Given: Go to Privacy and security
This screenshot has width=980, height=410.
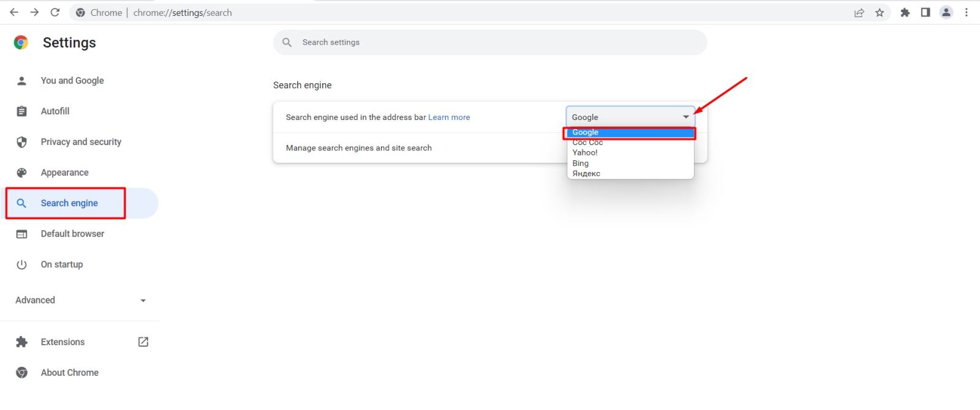Looking at the screenshot, I should pyautogui.click(x=81, y=142).
